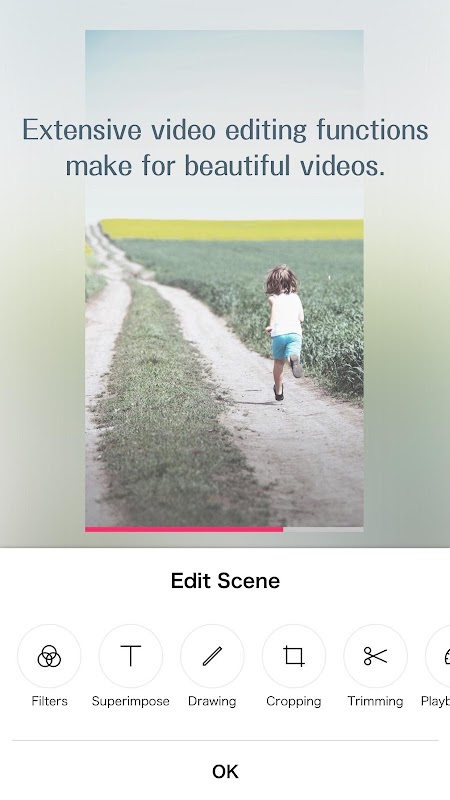Open the Cropping tool icon

(294, 656)
